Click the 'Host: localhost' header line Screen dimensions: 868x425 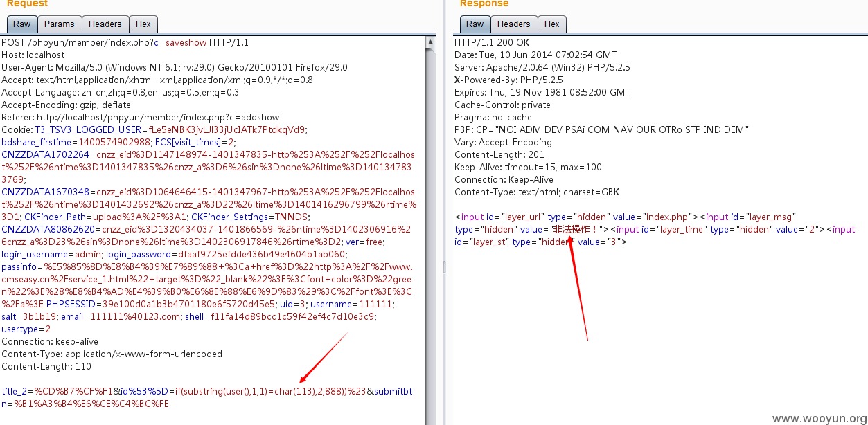point(33,55)
